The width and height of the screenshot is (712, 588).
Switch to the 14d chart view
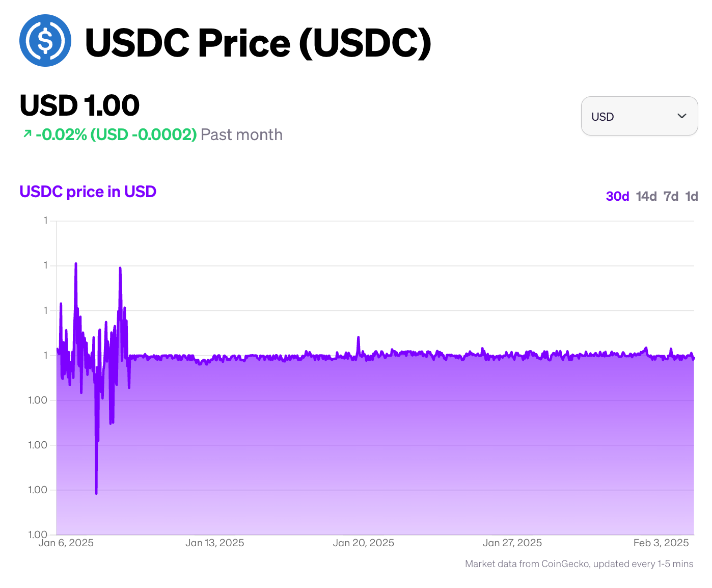(646, 196)
